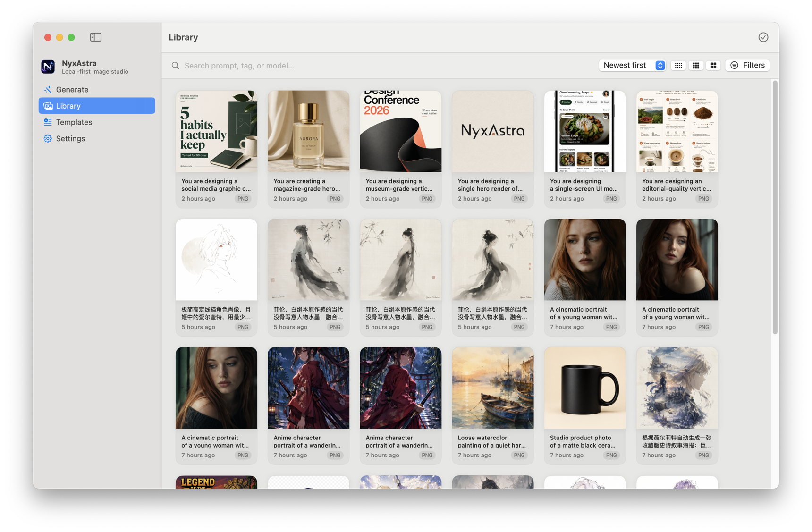
Task: Click '5 hours ago' under the line-art portrait
Action: [x=198, y=327]
